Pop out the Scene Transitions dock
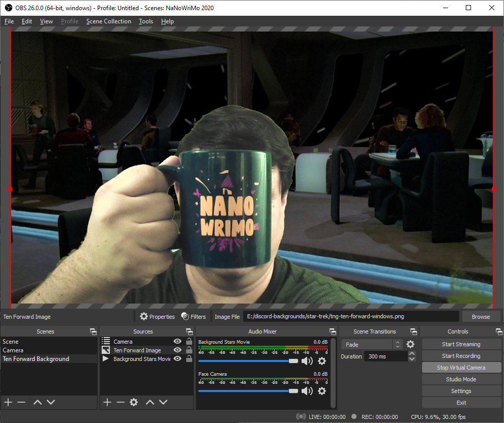This screenshot has width=504, height=423. pyautogui.click(x=413, y=331)
